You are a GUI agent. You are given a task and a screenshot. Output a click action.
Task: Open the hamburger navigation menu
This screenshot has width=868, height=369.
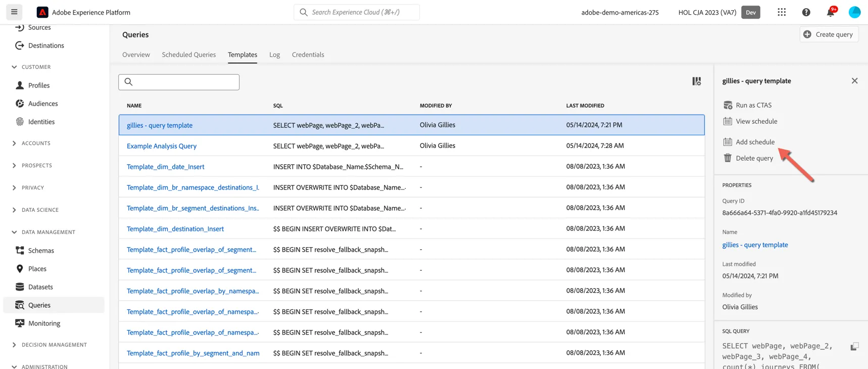(14, 12)
